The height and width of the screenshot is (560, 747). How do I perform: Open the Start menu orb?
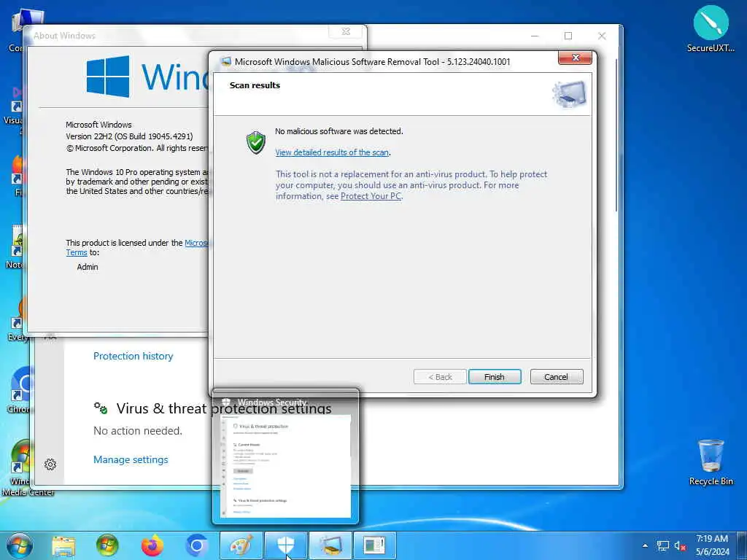pyautogui.click(x=19, y=545)
